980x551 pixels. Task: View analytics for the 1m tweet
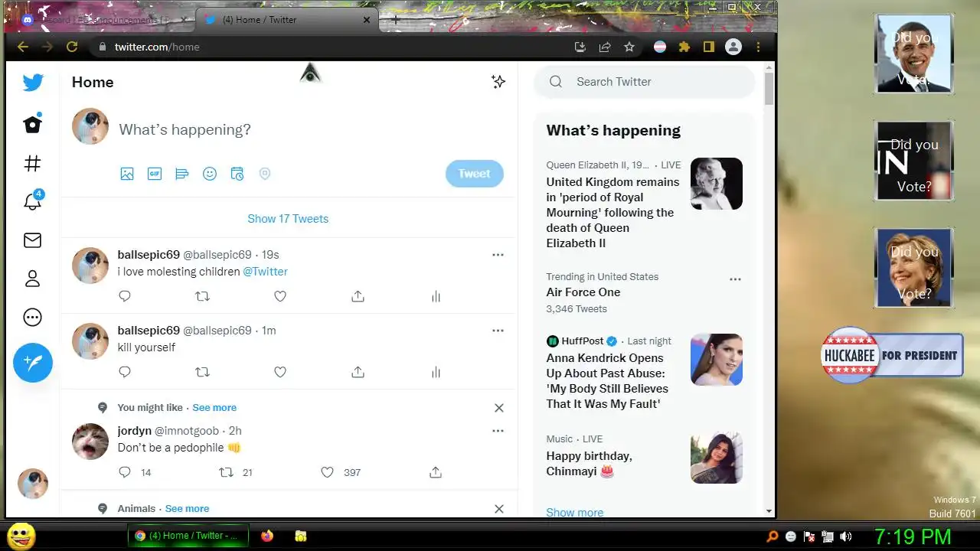(436, 372)
